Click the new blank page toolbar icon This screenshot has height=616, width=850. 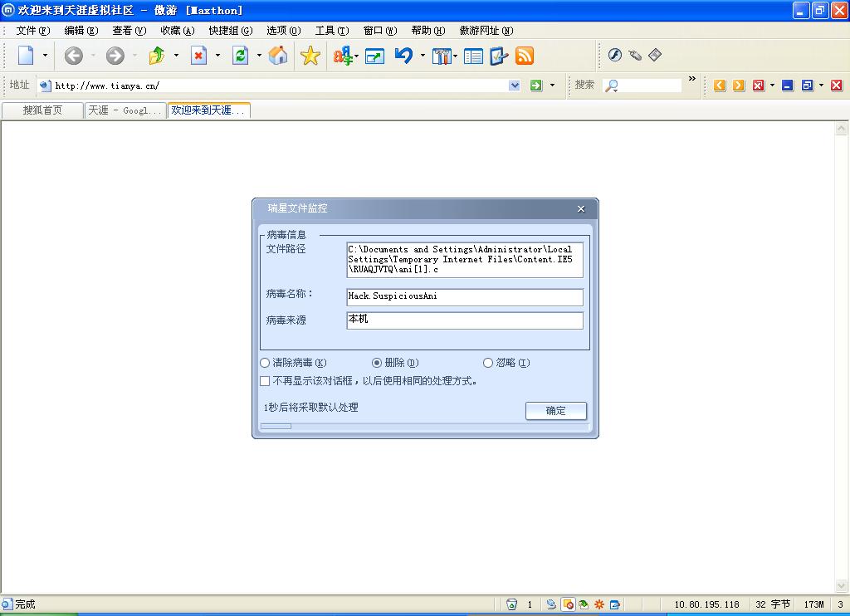coord(26,56)
